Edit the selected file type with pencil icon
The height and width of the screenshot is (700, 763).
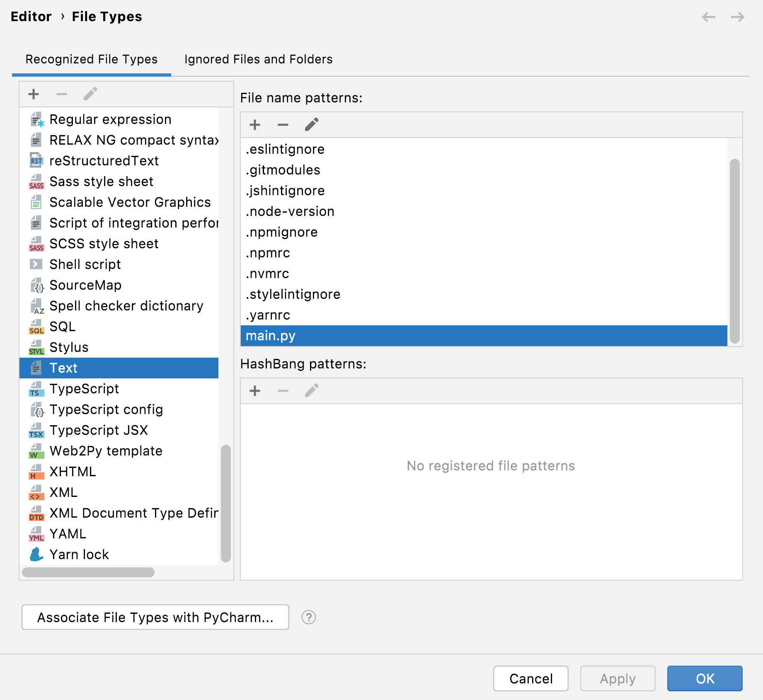click(90, 94)
